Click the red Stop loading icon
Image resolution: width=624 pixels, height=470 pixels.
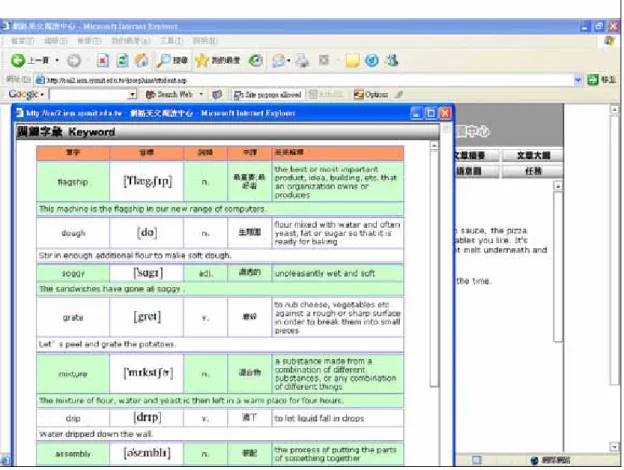coord(103,60)
